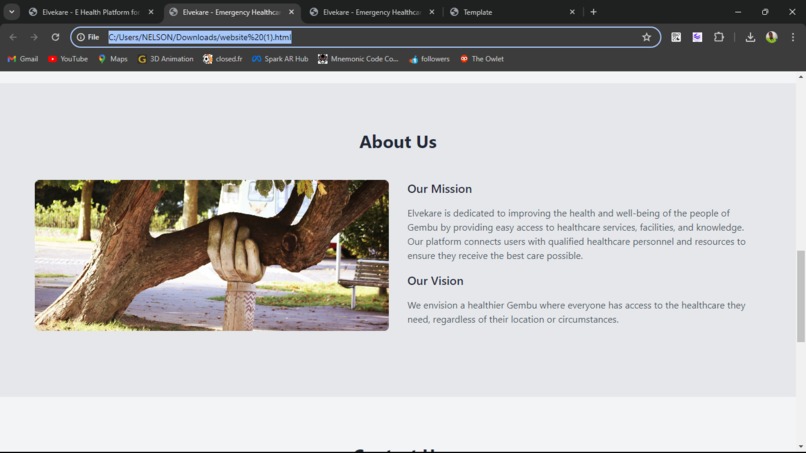Screen dimensions: 806x453
Task: Select the active 'Elvekare - Emergency Healthcare' tab
Action: 231,12
